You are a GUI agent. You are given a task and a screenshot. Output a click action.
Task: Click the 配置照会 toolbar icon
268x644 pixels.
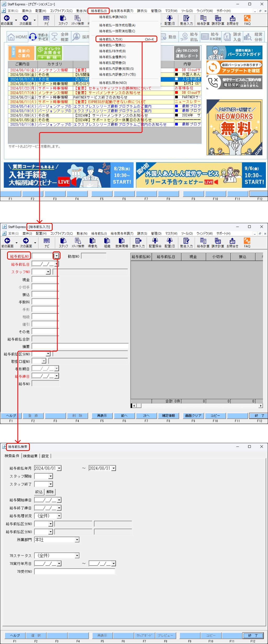pyautogui.click(x=155, y=243)
